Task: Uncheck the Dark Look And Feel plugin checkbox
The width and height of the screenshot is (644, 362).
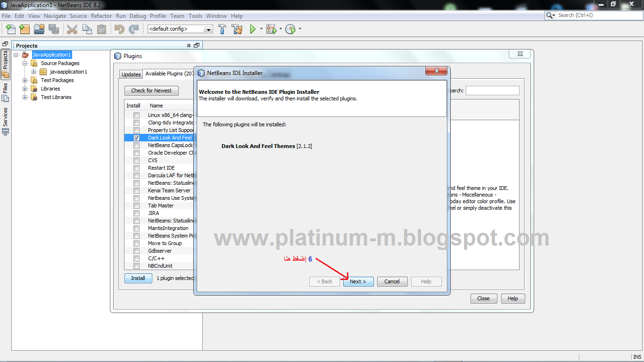Action: (x=136, y=138)
